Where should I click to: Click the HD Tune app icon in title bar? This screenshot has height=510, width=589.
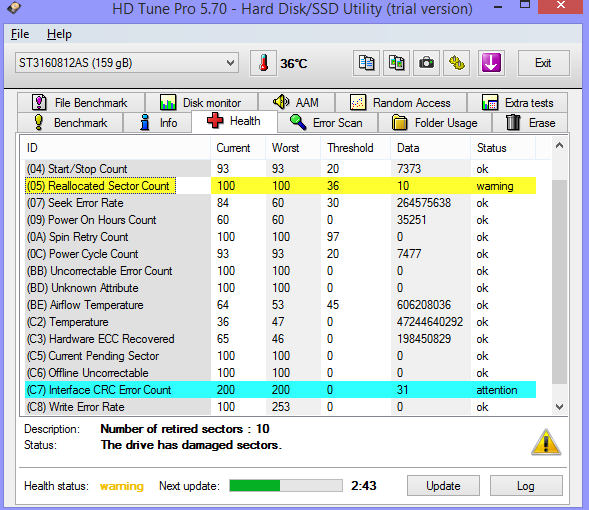tap(14, 8)
